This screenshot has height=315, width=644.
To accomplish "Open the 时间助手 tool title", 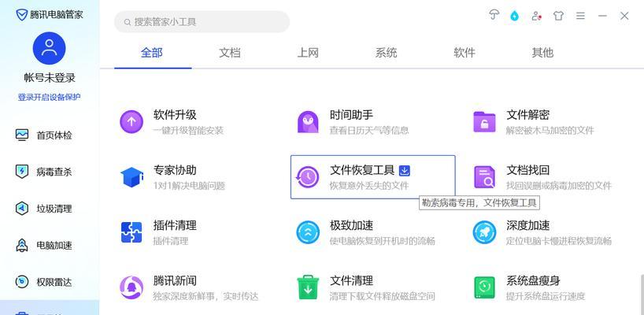I will point(351,115).
